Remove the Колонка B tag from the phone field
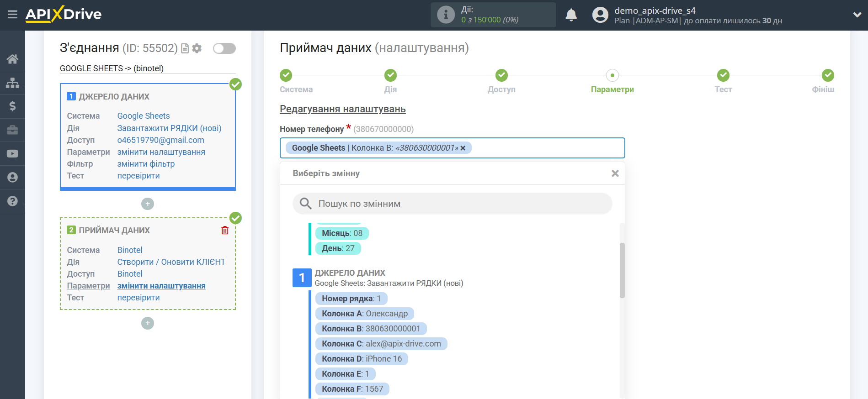Screen dimensions: 868x399 [463, 148]
